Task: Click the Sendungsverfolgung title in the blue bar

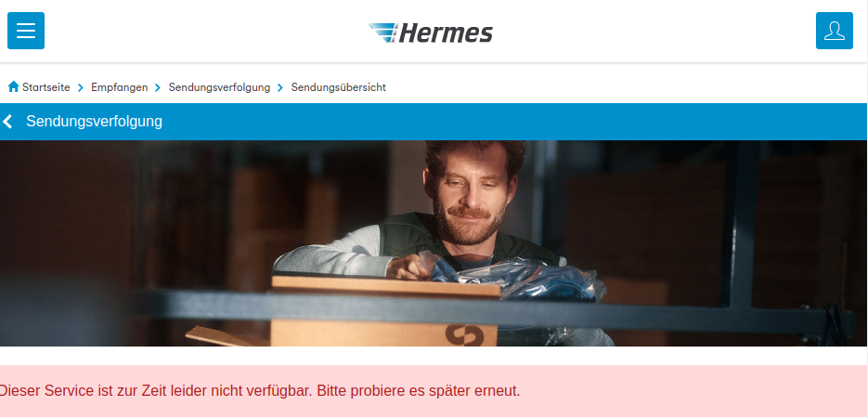Action: (x=94, y=122)
